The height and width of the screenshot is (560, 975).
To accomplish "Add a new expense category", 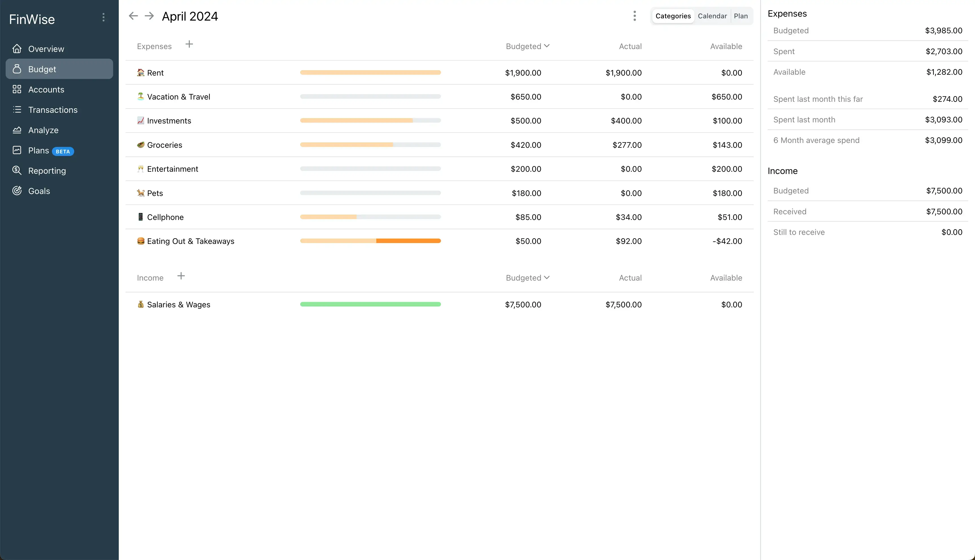I will (x=189, y=44).
